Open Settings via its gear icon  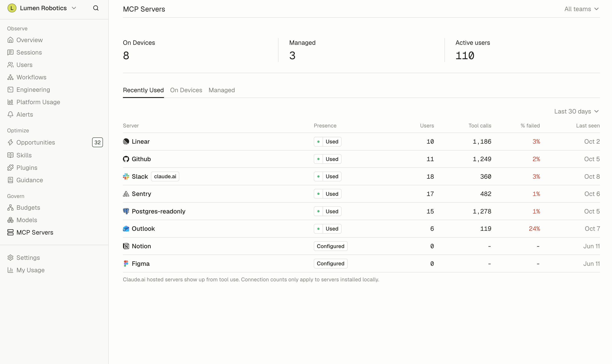(10, 258)
